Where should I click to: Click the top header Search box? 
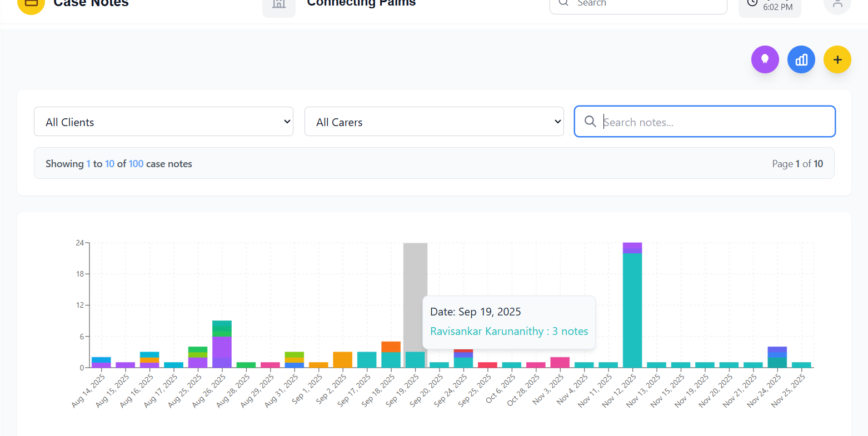(x=638, y=4)
